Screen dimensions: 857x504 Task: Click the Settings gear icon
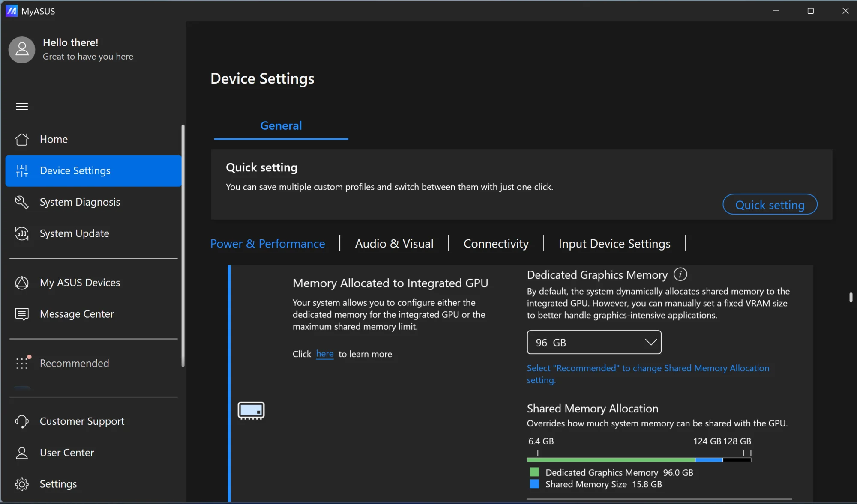pyautogui.click(x=22, y=484)
